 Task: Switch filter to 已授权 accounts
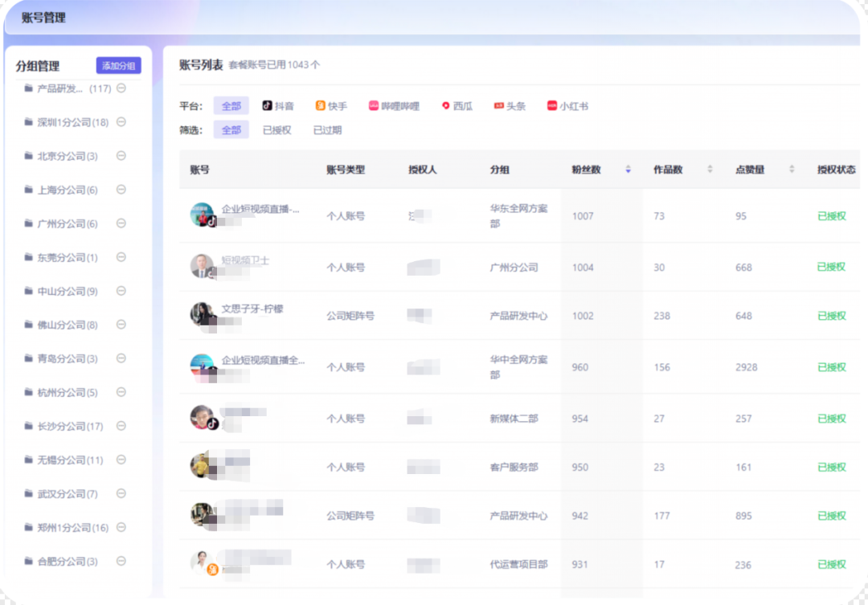(x=277, y=129)
